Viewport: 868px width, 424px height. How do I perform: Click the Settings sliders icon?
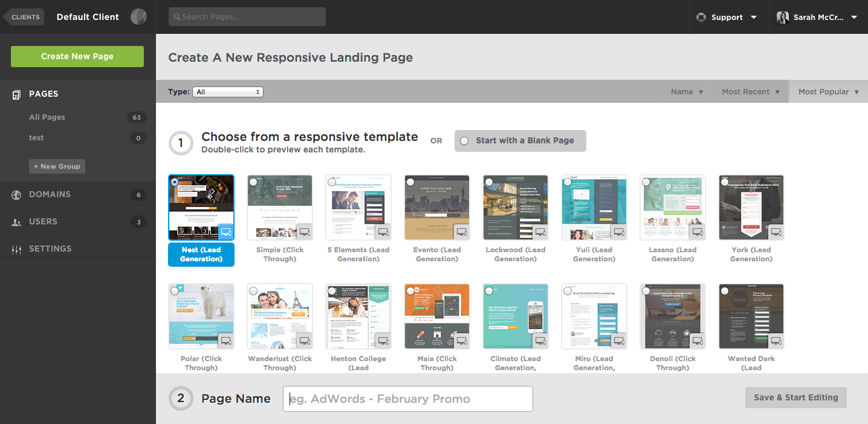tap(16, 249)
